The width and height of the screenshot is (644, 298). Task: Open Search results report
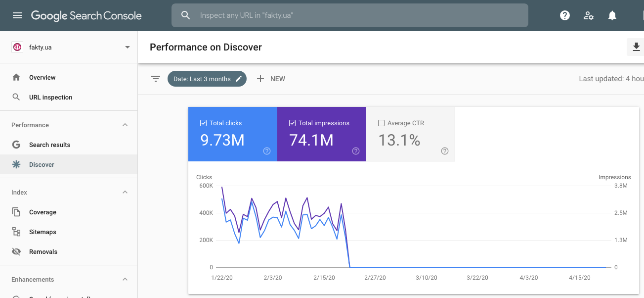(x=49, y=145)
